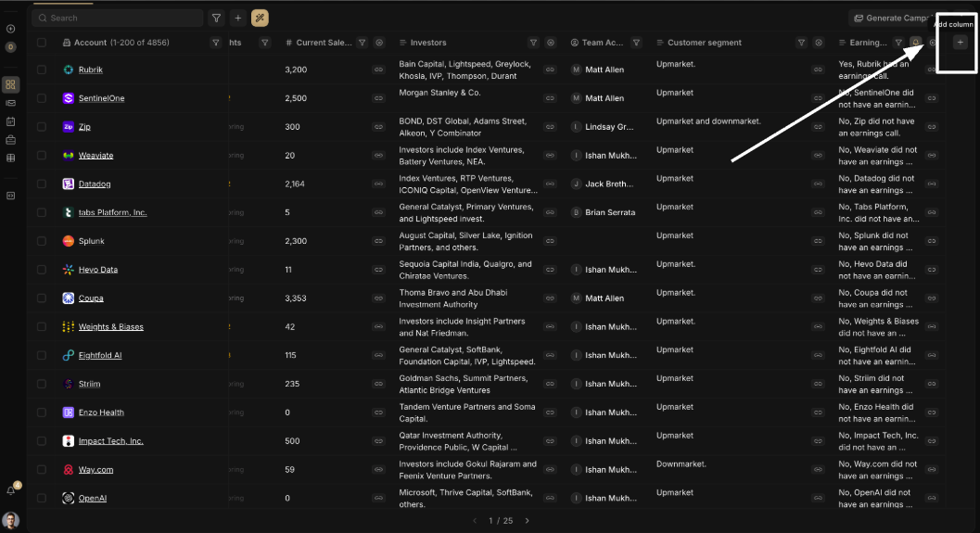Open the Customer segment column filter
The width and height of the screenshot is (980, 533).
[x=801, y=43]
